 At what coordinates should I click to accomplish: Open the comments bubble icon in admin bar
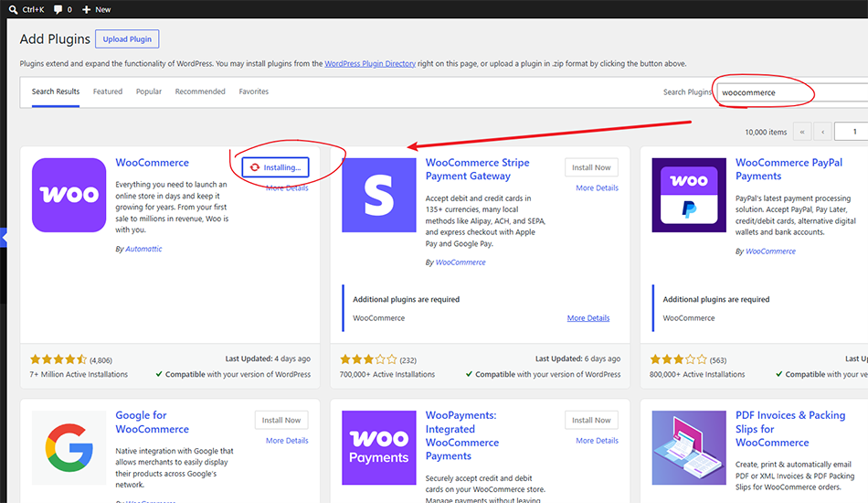(x=58, y=9)
